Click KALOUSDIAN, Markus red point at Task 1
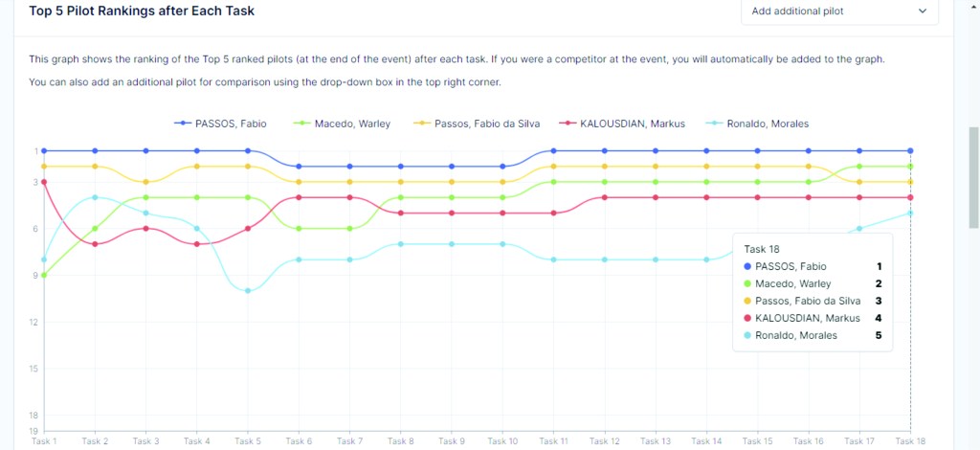 (44, 182)
